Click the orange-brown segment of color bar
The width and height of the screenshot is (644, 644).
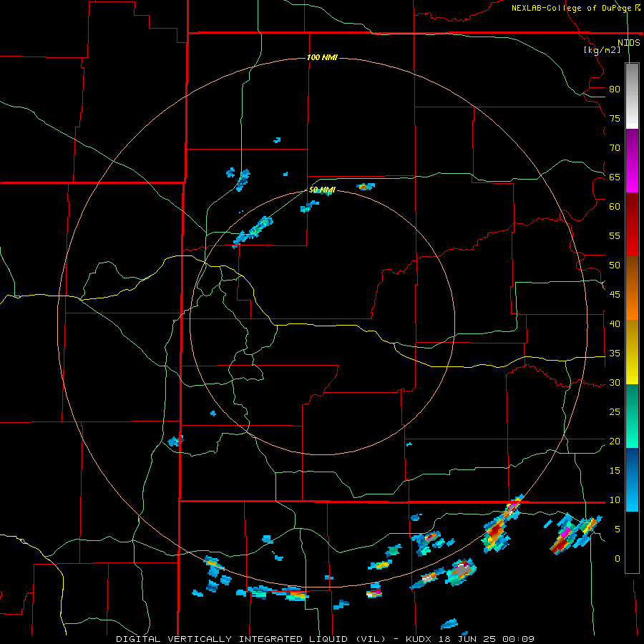(x=632, y=288)
